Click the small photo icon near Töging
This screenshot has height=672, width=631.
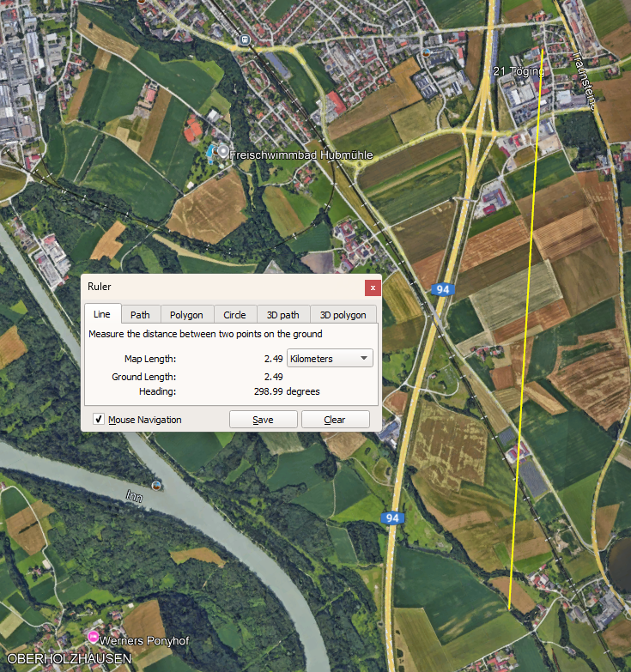[427, 52]
